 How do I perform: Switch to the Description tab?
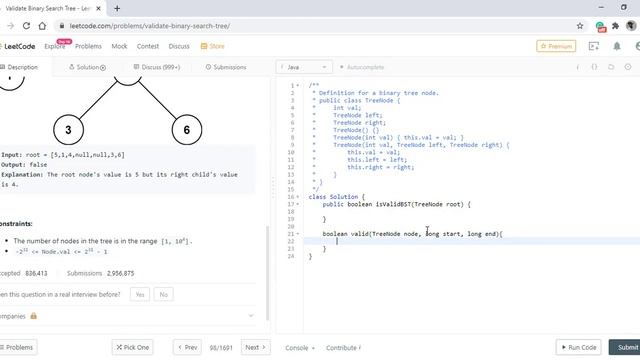(19, 67)
